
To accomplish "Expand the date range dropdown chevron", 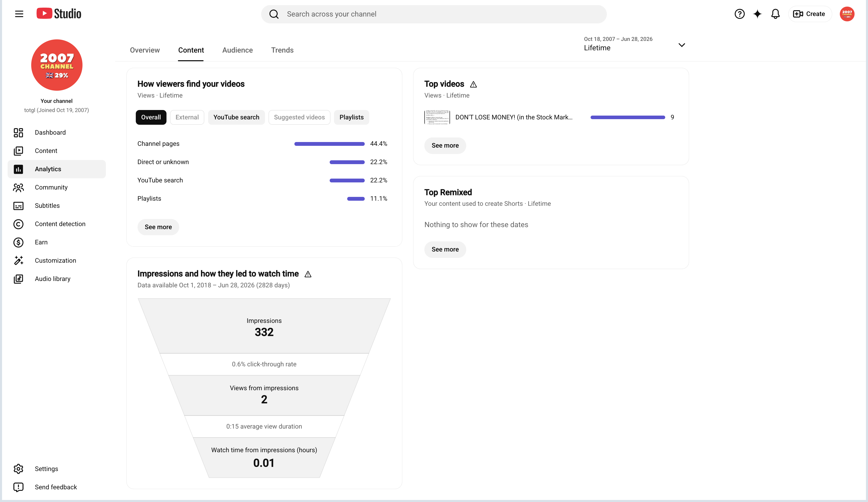I will (681, 45).
